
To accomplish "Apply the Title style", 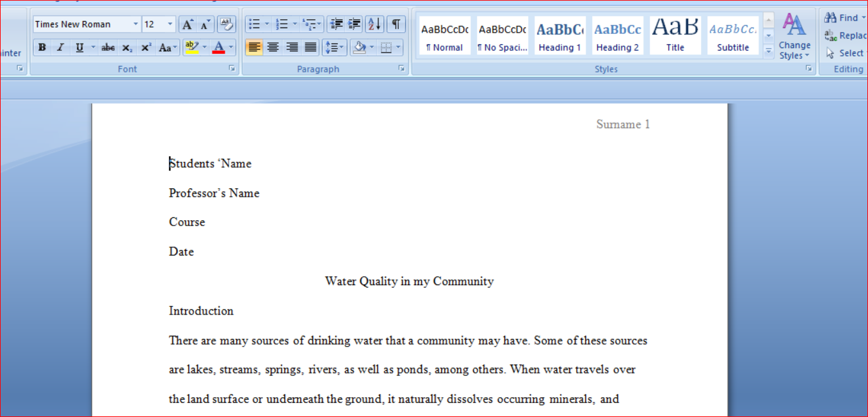I will pos(675,36).
